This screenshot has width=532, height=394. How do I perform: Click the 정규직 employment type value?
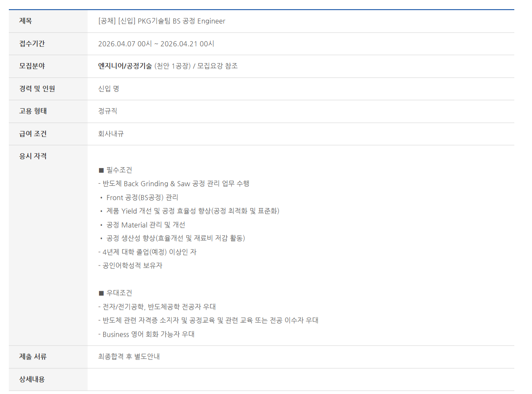(x=107, y=111)
